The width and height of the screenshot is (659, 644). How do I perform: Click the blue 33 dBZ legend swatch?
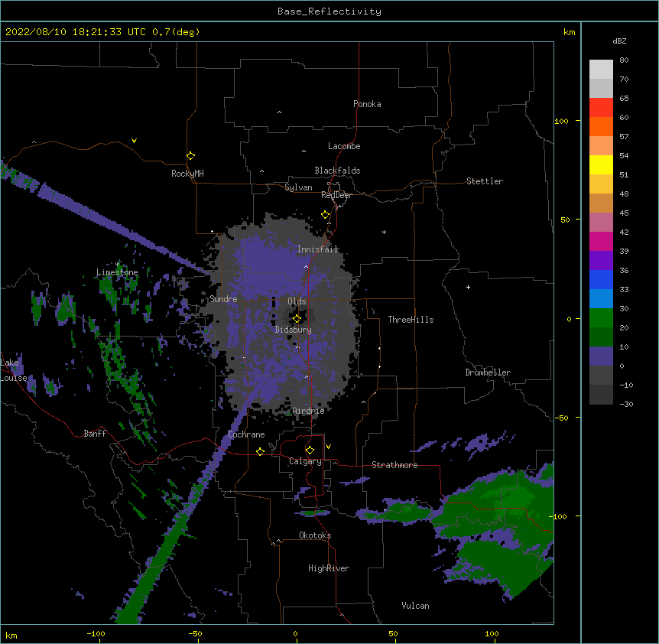point(601,279)
